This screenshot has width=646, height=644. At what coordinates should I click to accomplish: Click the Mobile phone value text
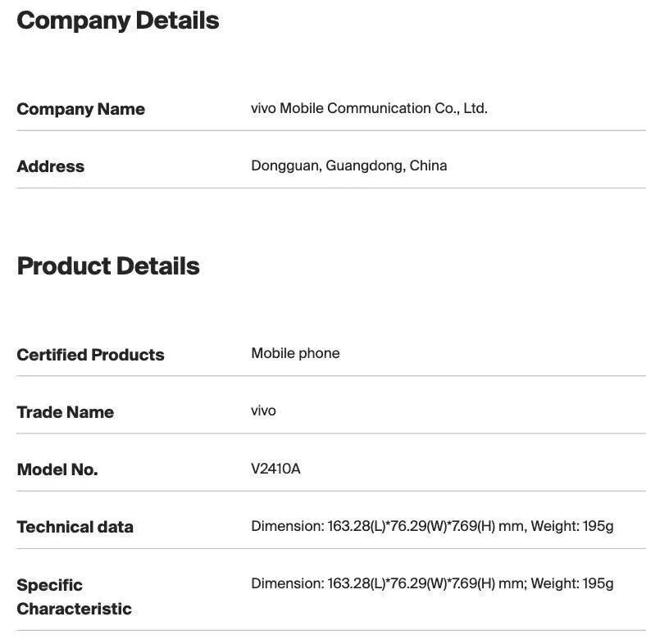(x=295, y=353)
